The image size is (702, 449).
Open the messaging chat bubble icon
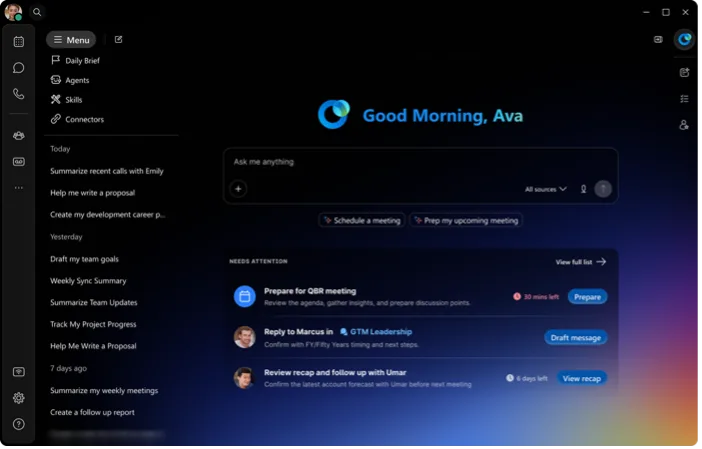coord(19,68)
